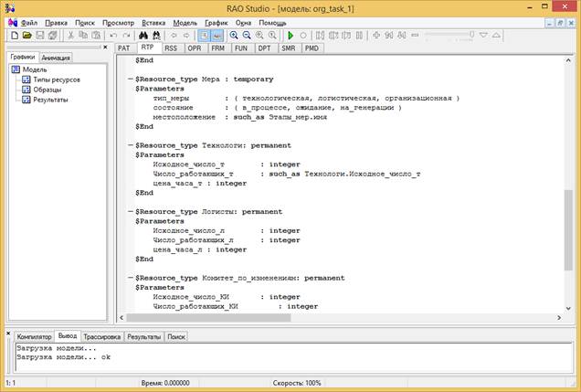Click the plus-shaped speed icon
Screen dimensions: 581x392
coord(376,36)
